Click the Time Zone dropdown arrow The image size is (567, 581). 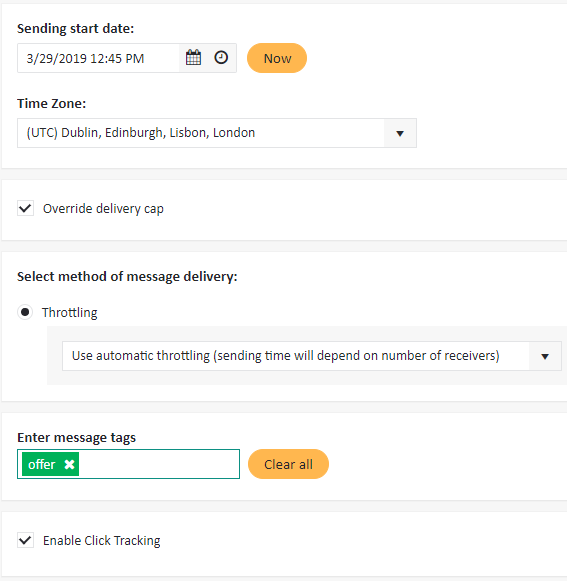point(400,133)
